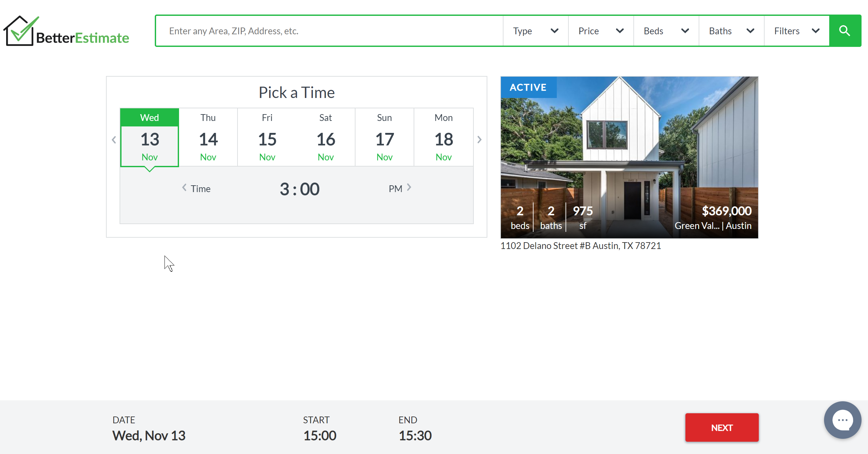Expand the Filters menu
868x454 pixels.
(x=796, y=31)
